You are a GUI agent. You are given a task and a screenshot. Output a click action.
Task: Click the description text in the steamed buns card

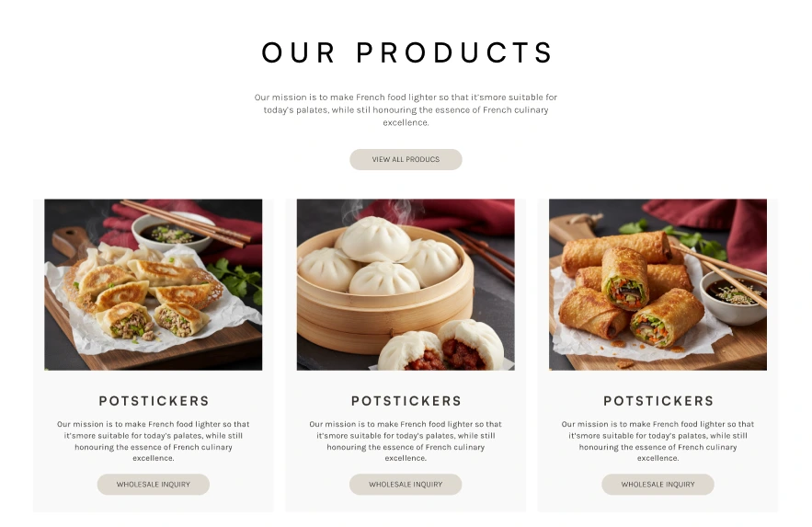click(x=406, y=441)
